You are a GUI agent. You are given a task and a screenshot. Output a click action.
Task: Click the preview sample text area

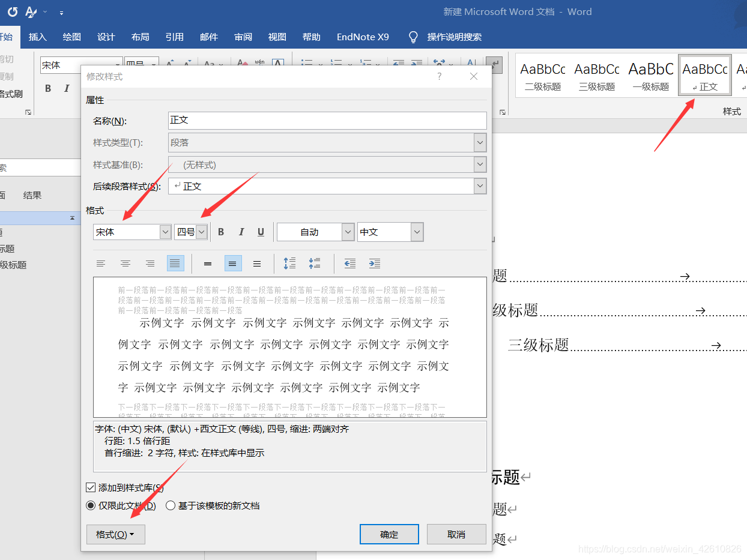289,347
